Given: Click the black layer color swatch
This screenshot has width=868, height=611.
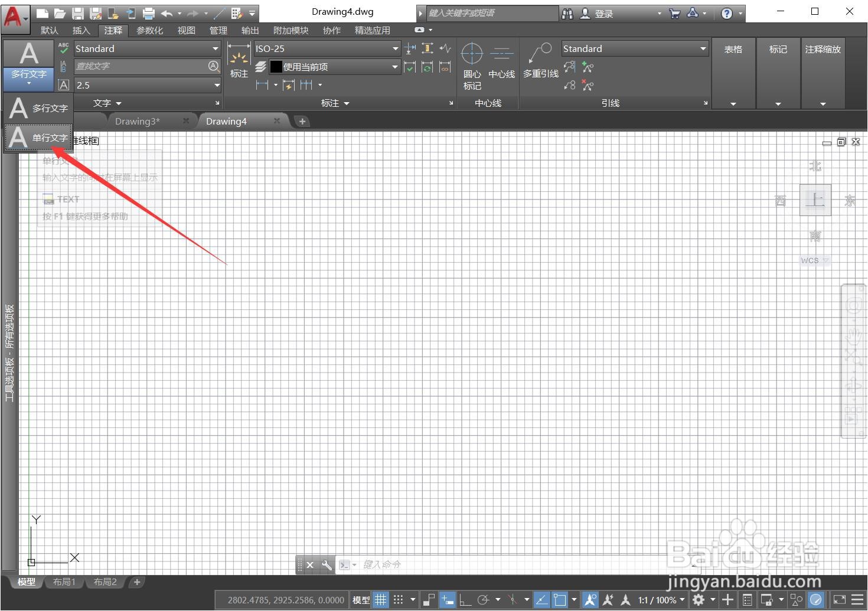Looking at the screenshot, I should (x=276, y=67).
